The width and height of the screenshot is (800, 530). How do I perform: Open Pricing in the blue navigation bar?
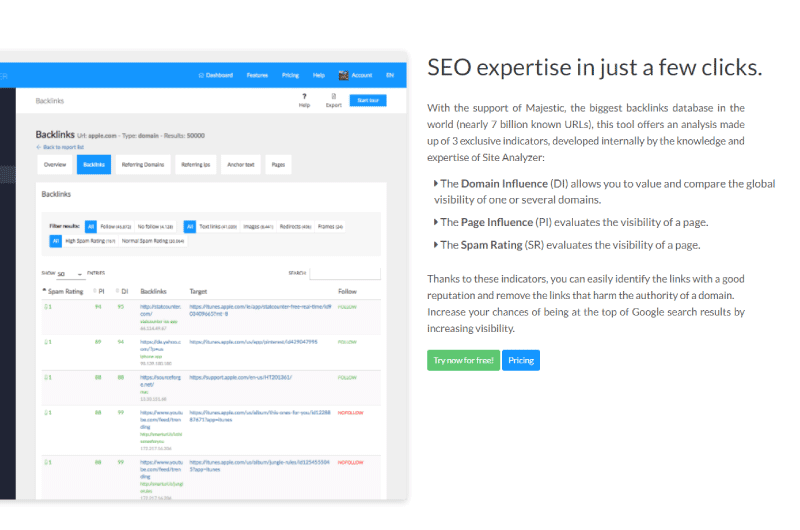(x=290, y=75)
